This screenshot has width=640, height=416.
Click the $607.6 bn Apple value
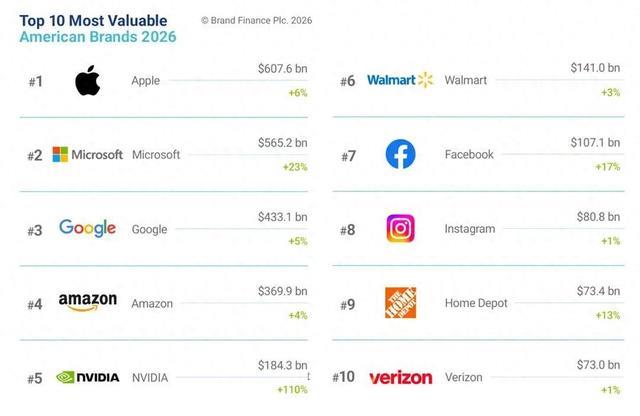click(282, 69)
